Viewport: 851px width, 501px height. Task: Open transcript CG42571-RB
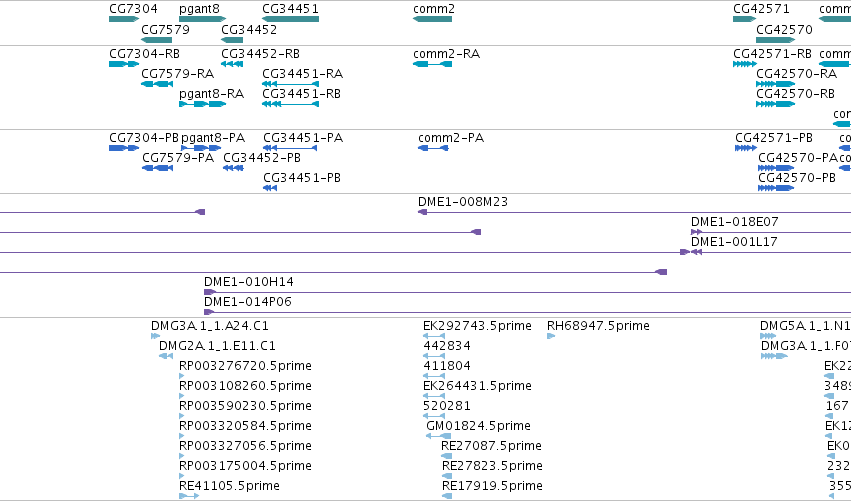coord(772,54)
